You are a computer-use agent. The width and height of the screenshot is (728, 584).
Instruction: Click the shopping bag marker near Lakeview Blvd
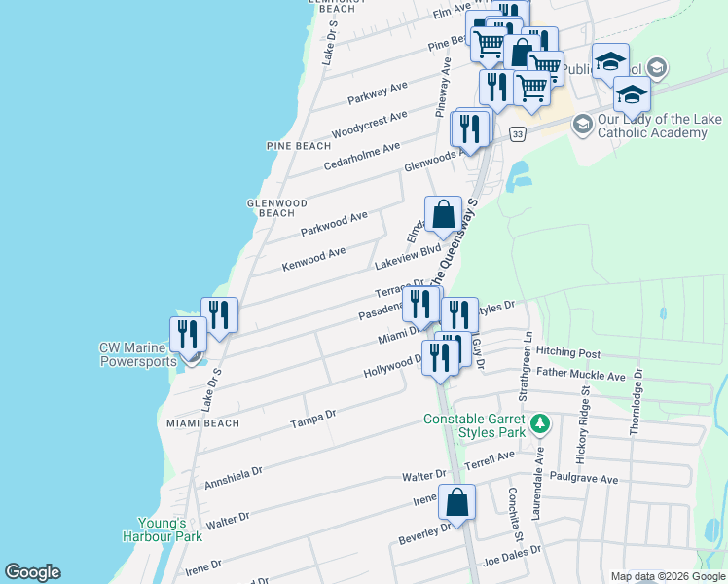click(x=444, y=217)
